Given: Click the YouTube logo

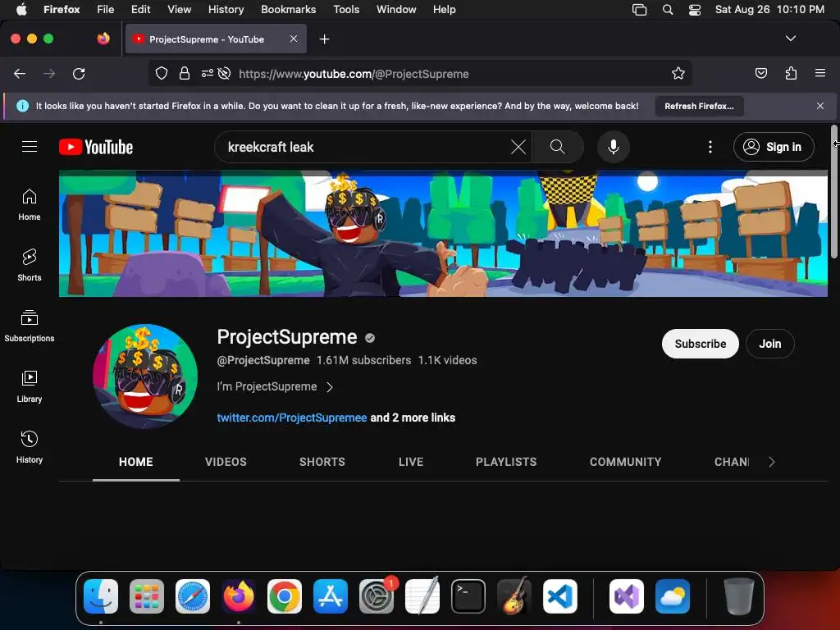Looking at the screenshot, I should coord(96,147).
